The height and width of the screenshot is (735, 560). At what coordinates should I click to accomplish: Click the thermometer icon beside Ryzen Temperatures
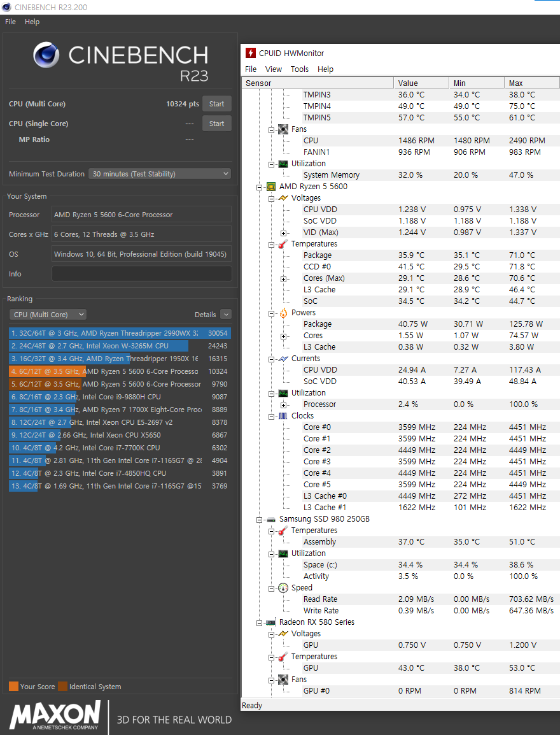coord(283,244)
